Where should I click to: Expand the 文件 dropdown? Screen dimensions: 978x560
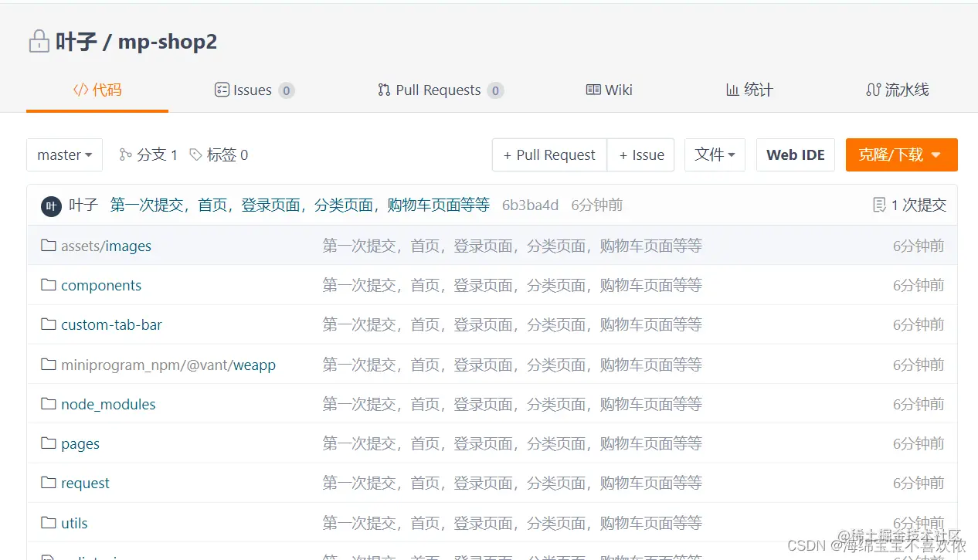tap(715, 154)
